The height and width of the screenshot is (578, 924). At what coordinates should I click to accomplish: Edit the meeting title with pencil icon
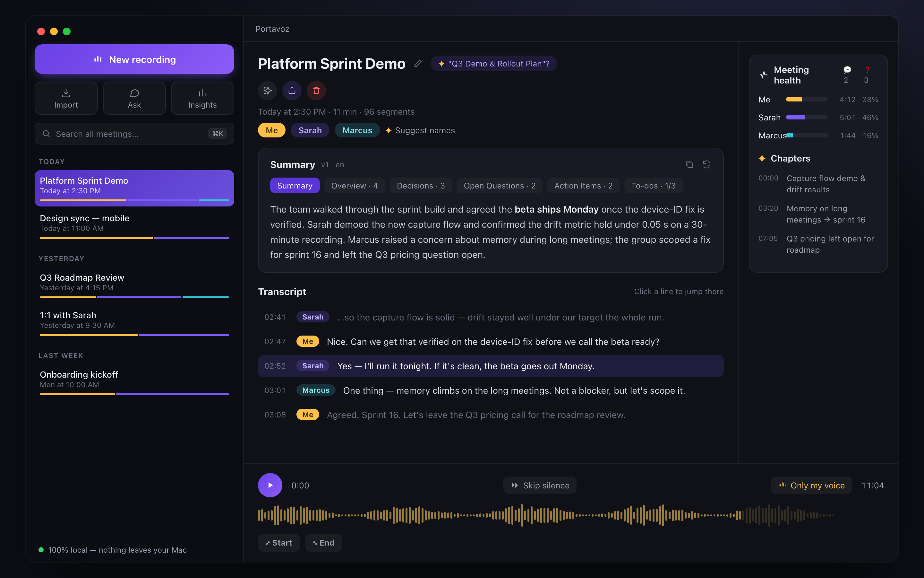coord(418,64)
